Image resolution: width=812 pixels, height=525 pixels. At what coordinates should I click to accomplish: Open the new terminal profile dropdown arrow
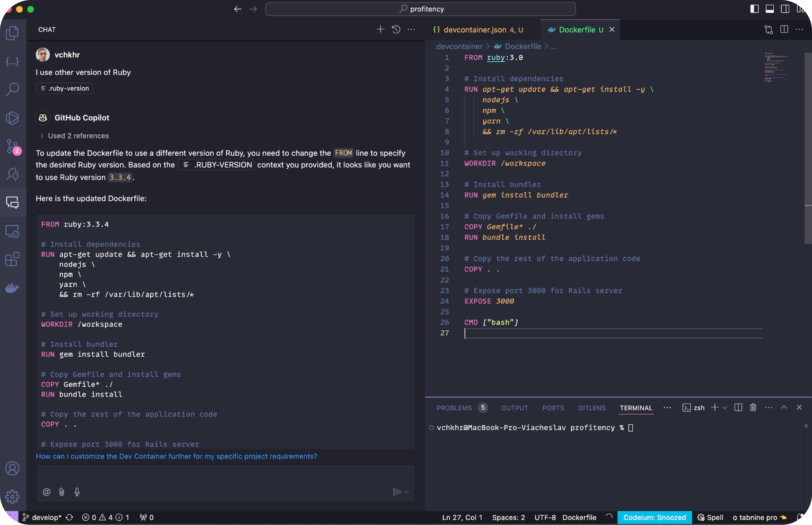725,408
